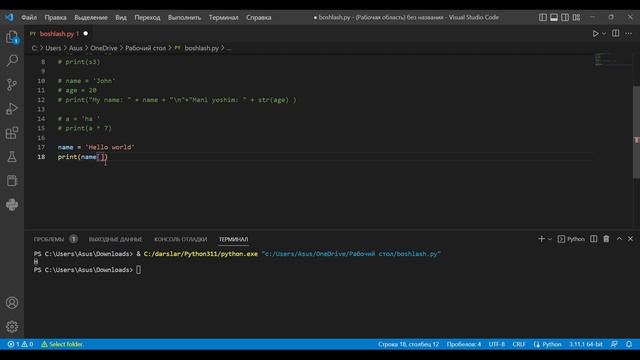Open the Выделение menu
Viewport: 640px width, 360px height.
click(x=91, y=18)
